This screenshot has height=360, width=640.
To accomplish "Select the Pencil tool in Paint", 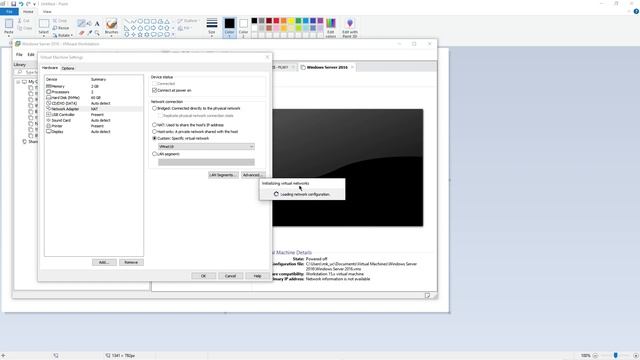I will pos(82,23).
